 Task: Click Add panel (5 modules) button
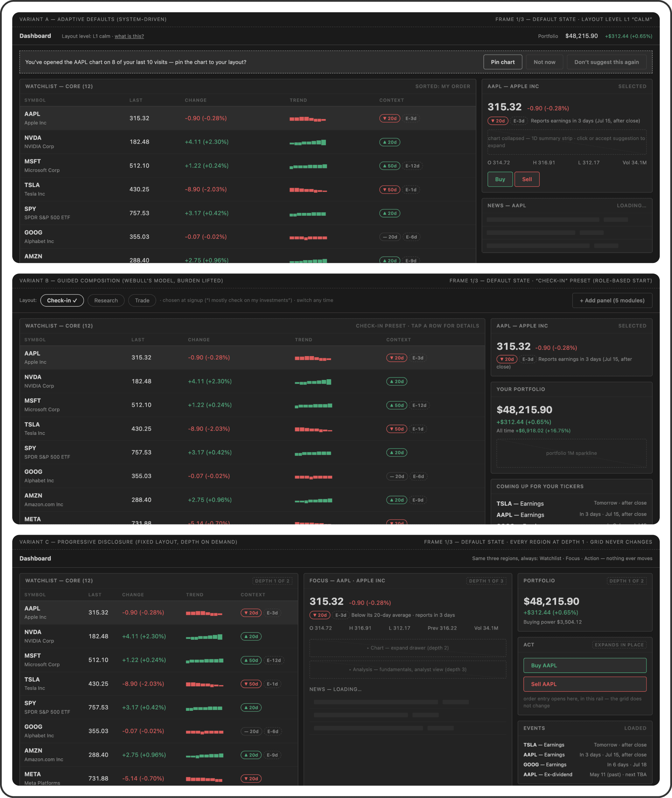[x=612, y=300]
